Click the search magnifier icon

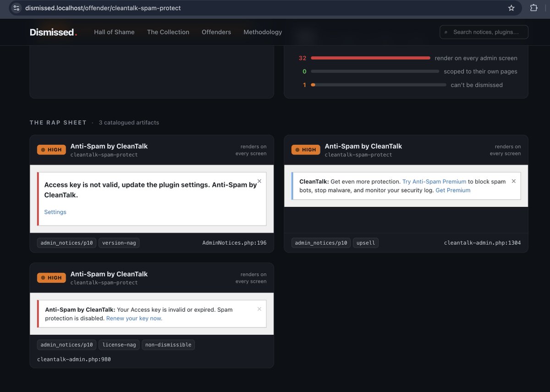[x=446, y=32]
